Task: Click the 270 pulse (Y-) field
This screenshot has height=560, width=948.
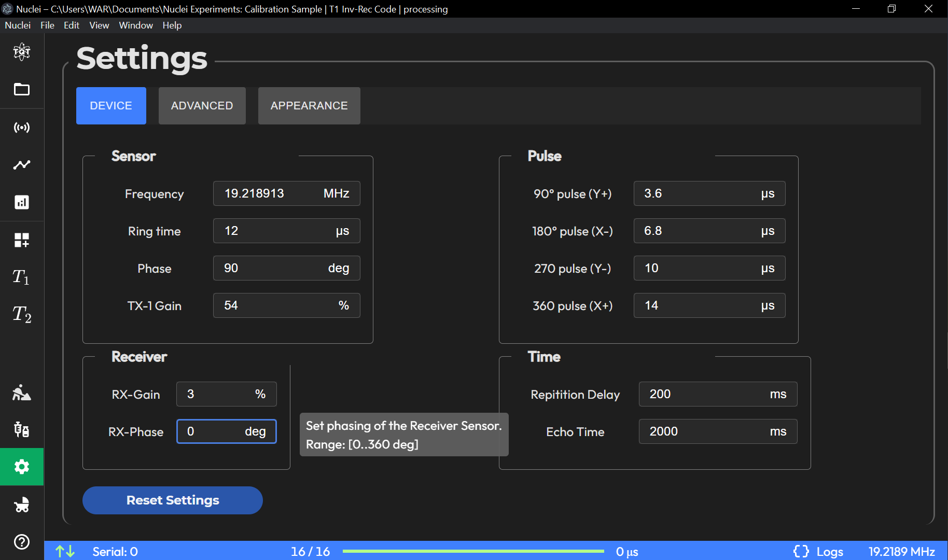Action: click(x=709, y=268)
